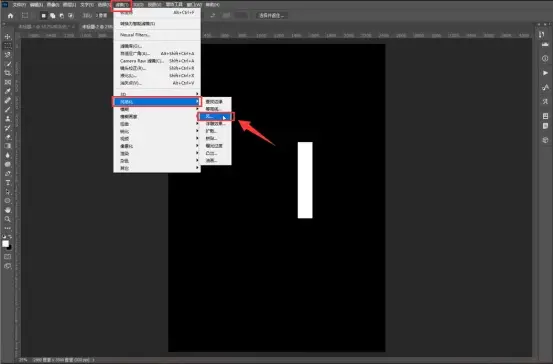Select the Blur tool droplet icon

7,155
